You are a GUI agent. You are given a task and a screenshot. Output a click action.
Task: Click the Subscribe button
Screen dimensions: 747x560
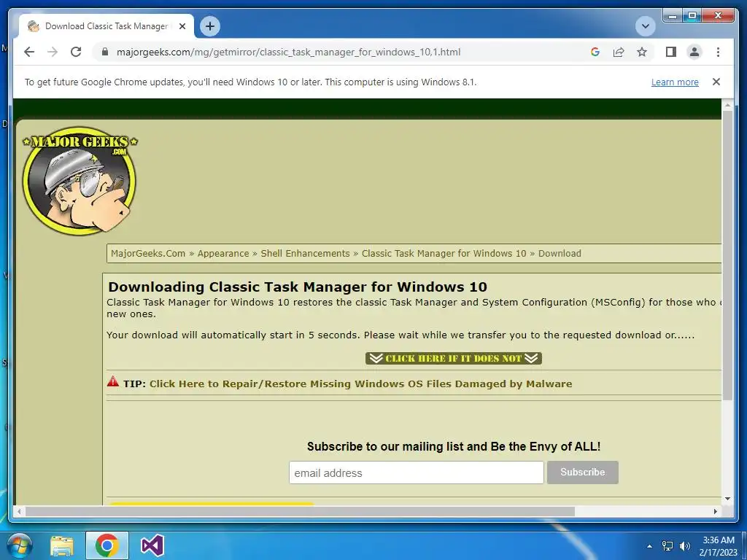(x=583, y=472)
